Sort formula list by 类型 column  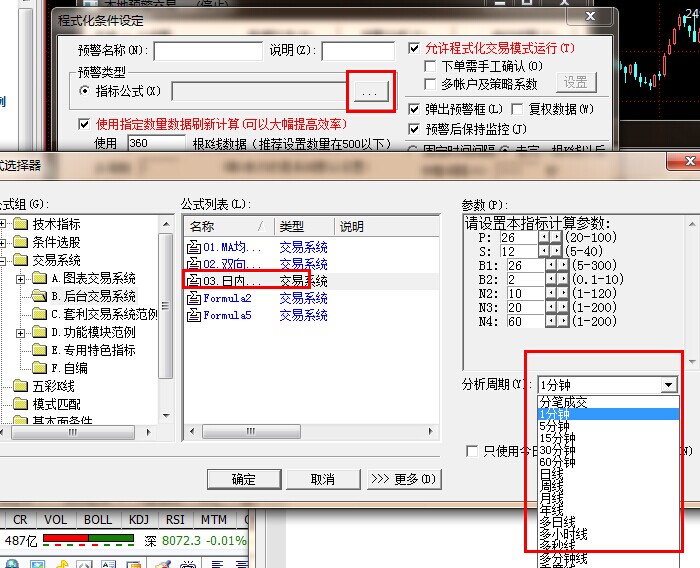tap(304, 227)
